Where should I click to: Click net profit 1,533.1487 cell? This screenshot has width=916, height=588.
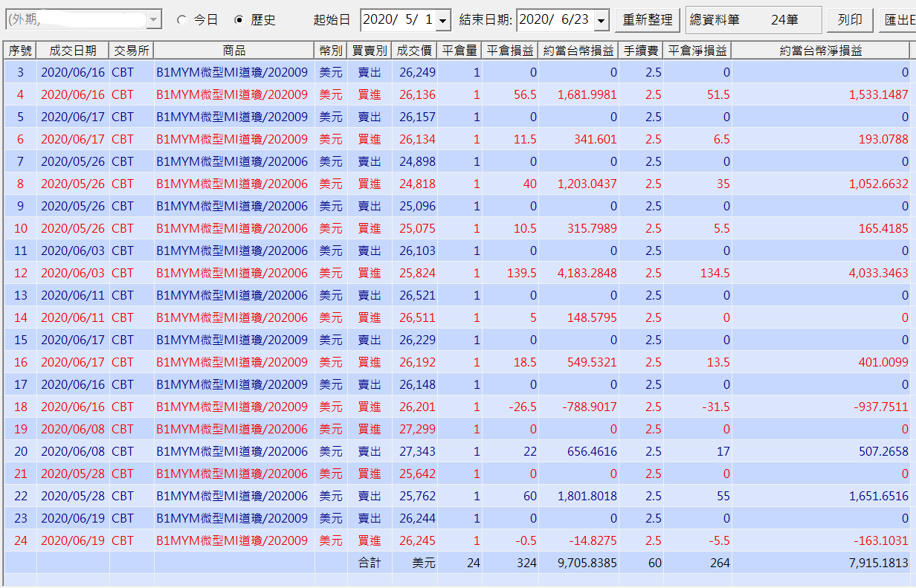879,94
